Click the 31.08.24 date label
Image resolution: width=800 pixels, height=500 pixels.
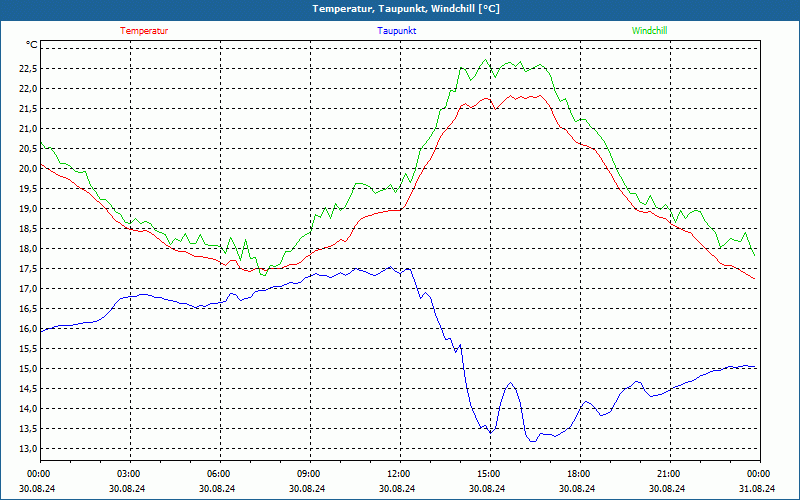tap(757, 488)
